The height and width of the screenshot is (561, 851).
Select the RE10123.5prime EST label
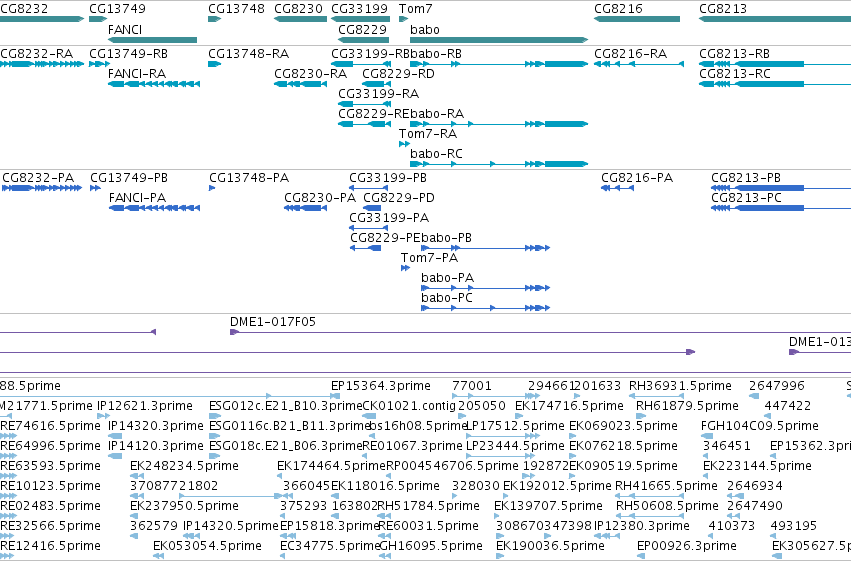50,487
